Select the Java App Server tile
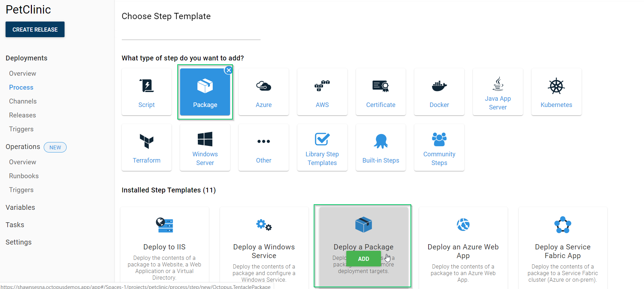Viewport: 644px width, 289px height. (x=498, y=92)
